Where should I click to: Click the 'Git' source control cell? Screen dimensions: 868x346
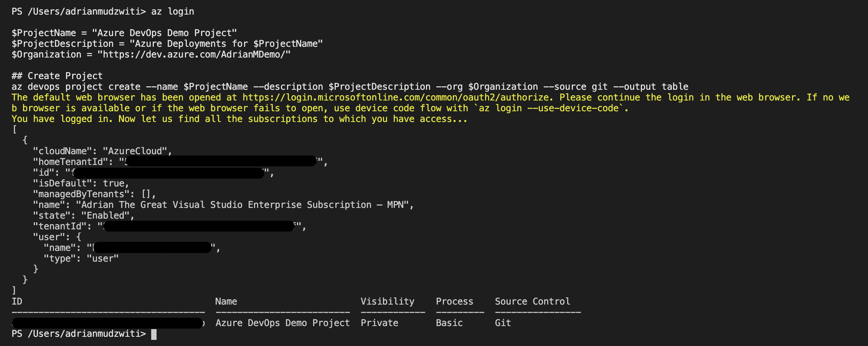click(x=503, y=323)
